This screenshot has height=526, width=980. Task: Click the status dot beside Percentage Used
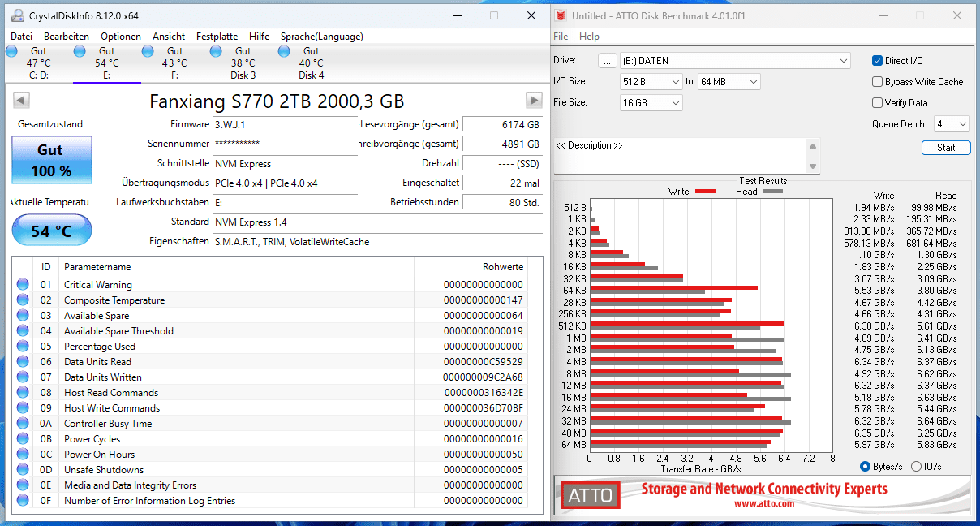[x=23, y=346]
